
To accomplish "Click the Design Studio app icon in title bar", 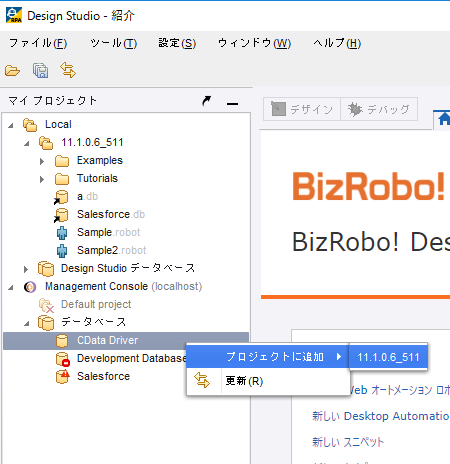I will (14, 15).
